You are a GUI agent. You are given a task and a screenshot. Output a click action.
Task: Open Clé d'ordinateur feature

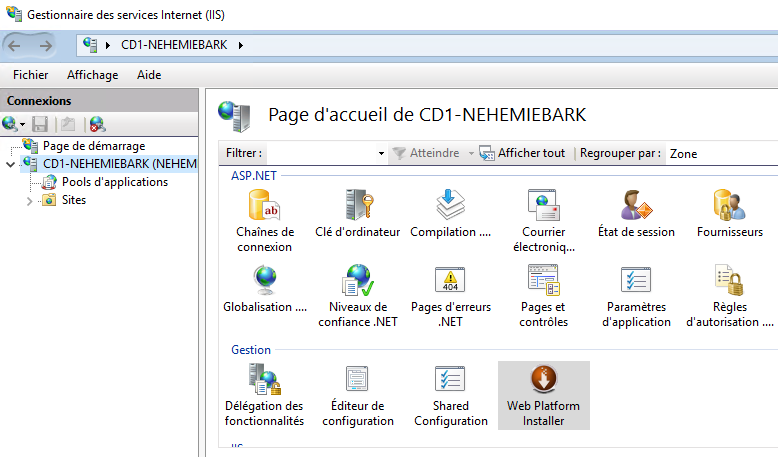(358, 214)
